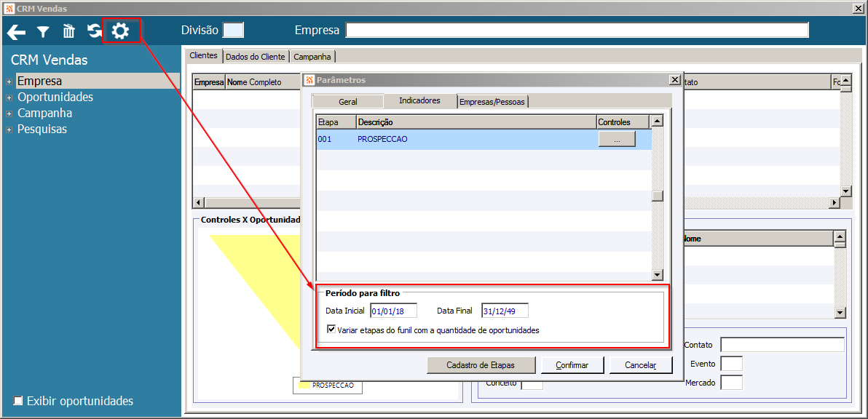Click the Descrição column header
This screenshot has height=419, width=868.
point(476,121)
